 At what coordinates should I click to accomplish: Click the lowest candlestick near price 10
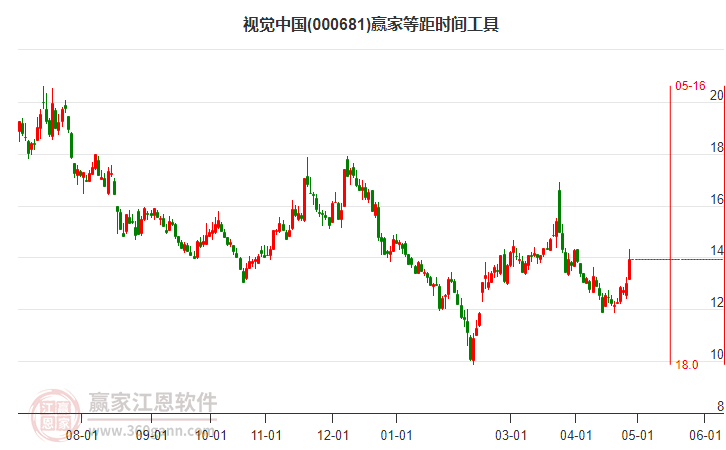473,347
